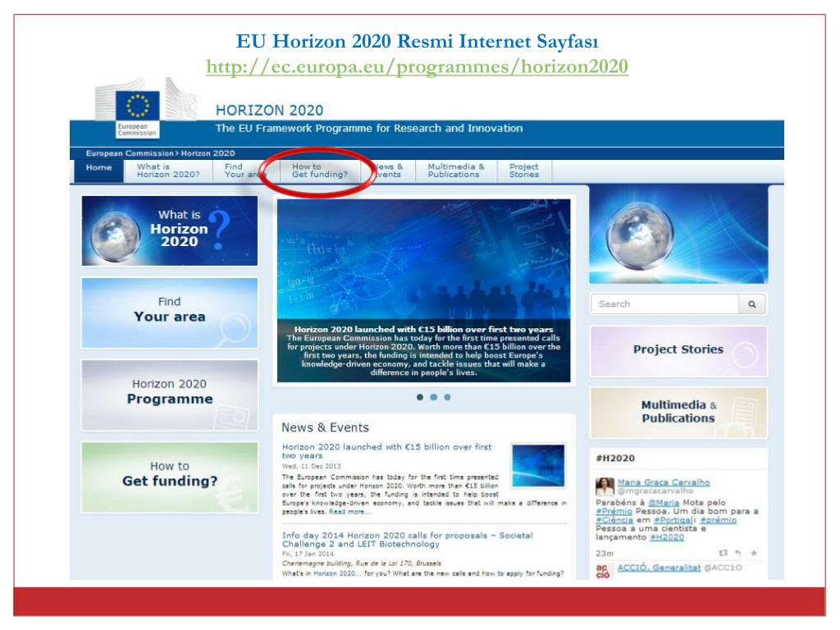
Task: Open the 'Horizon 2020 Programme' sidebar tile
Action: (x=169, y=395)
